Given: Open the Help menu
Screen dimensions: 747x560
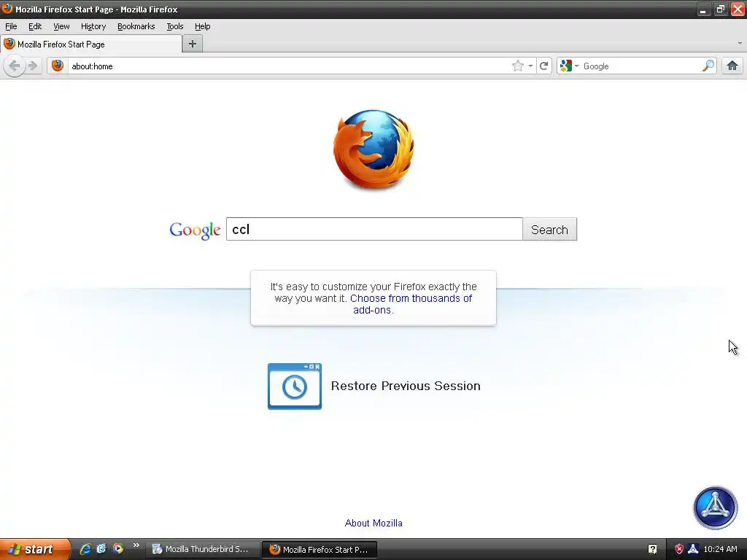Looking at the screenshot, I should tap(203, 26).
